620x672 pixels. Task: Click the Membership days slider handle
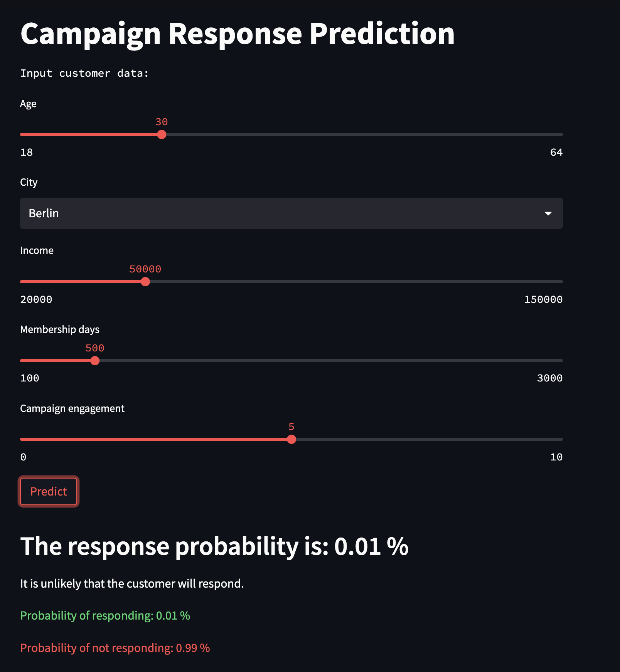coord(95,361)
